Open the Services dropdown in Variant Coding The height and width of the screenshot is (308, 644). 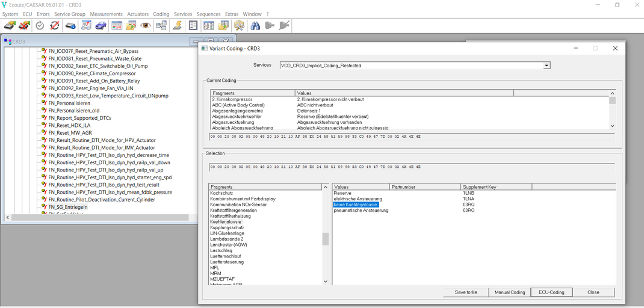546,66
